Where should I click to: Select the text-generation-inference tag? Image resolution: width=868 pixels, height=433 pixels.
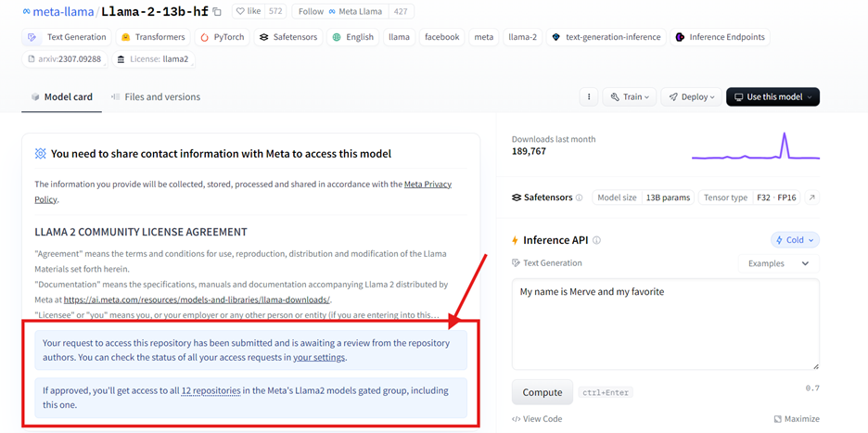(606, 37)
